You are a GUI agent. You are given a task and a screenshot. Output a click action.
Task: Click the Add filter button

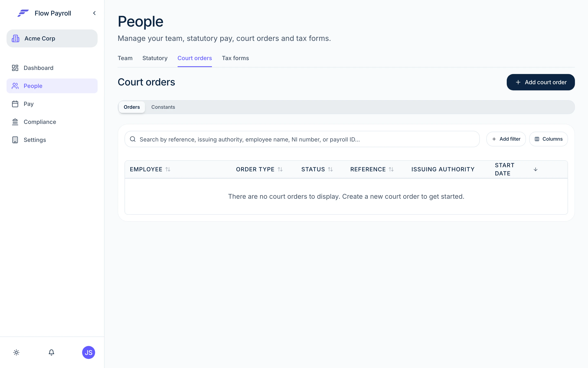[x=506, y=139]
